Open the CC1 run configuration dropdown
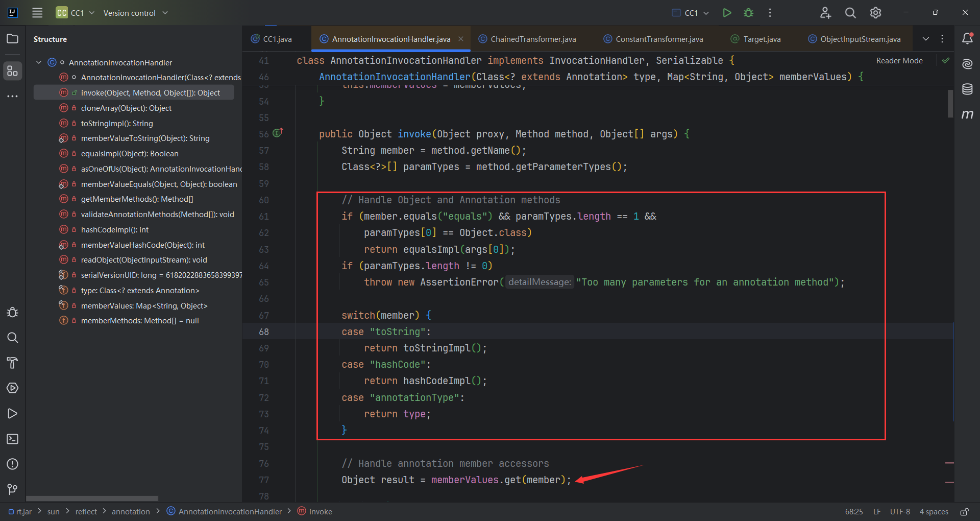 (691, 13)
